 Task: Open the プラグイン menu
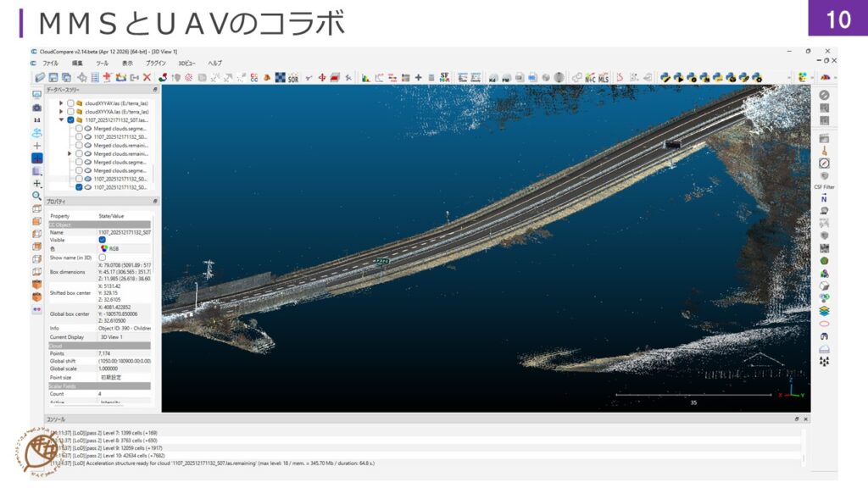coord(156,64)
